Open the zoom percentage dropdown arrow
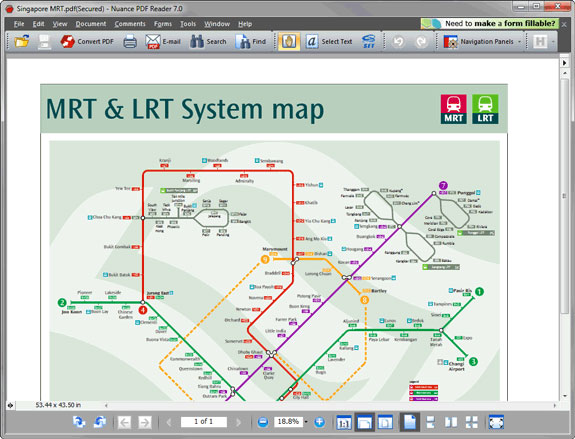 [306, 422]
